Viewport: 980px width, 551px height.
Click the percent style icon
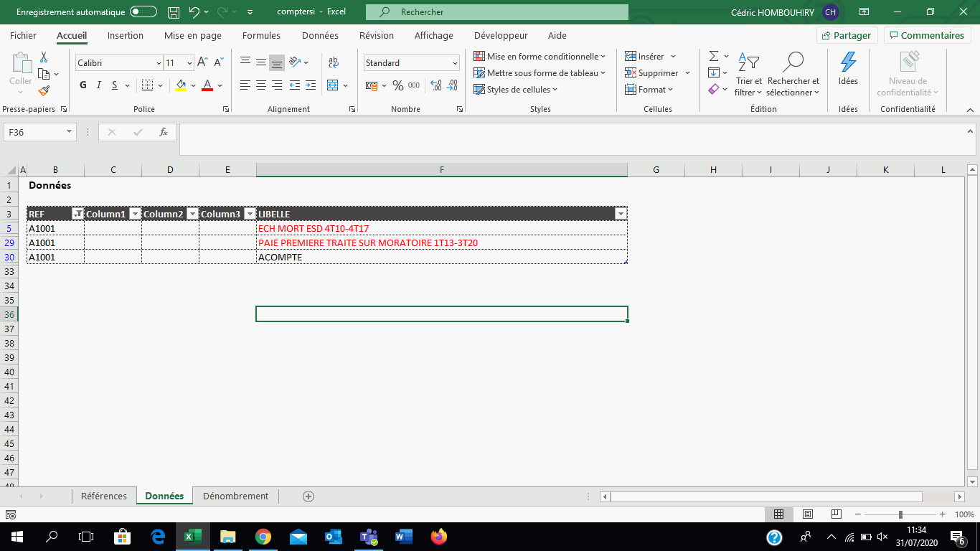(397, 85)
